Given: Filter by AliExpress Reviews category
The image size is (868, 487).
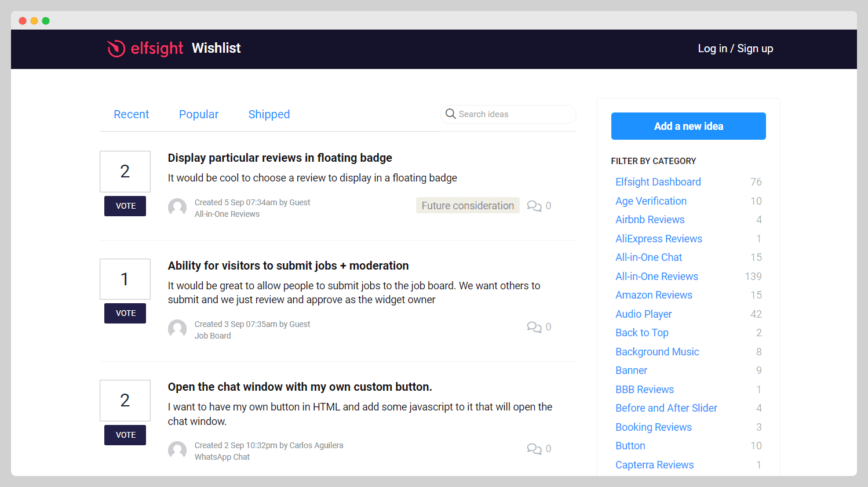Looking at the screenshot, I should pyautogui.click(x=659, y=239).
